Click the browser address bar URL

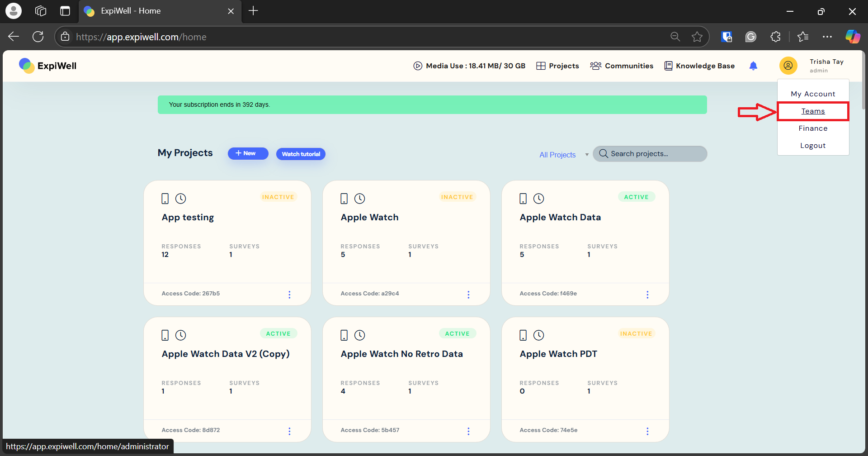[x=141, y=37]
